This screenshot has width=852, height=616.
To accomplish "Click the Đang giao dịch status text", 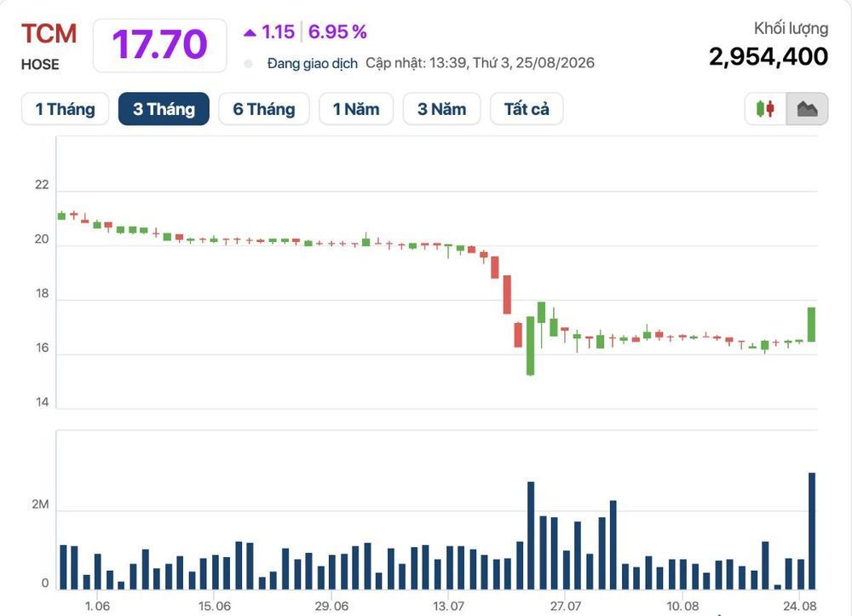I will pos(313,64).
